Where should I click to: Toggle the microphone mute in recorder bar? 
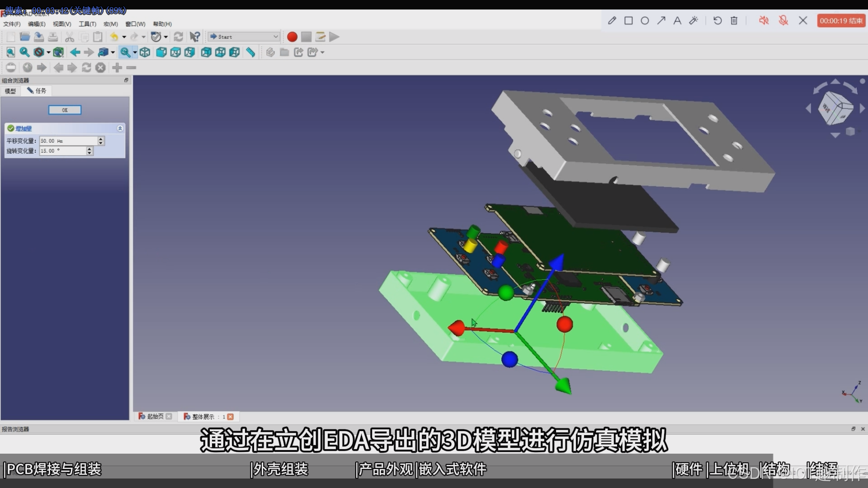coord(783,21)
